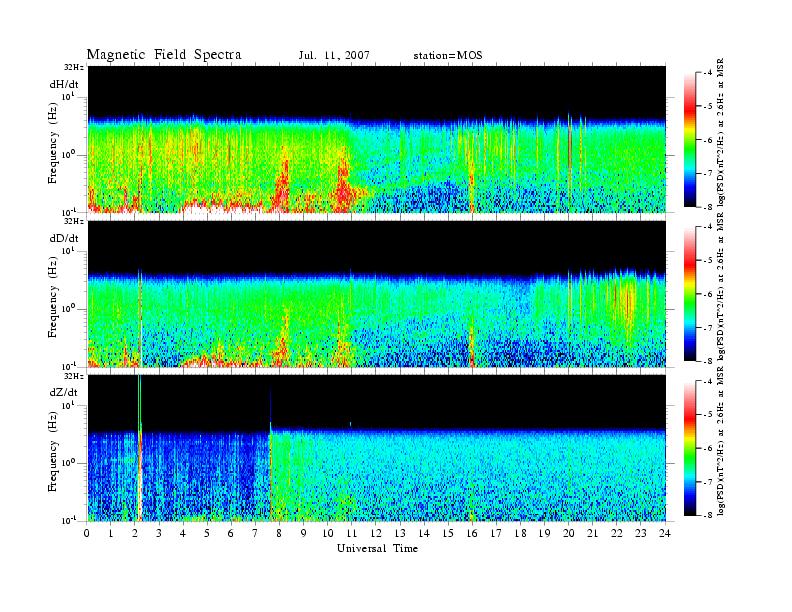
Task: Click the "32Hz" tick label on dZ/dt panel
Action: 74,376
